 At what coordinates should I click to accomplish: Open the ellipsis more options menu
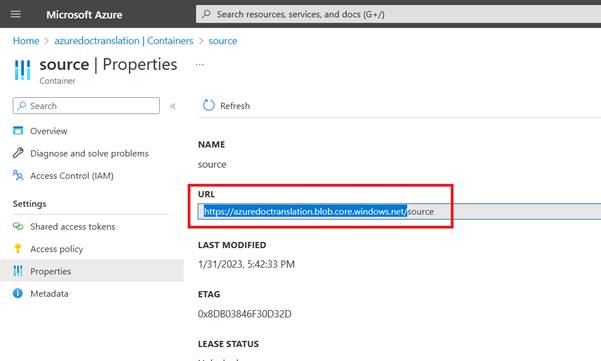coord(200,64)
